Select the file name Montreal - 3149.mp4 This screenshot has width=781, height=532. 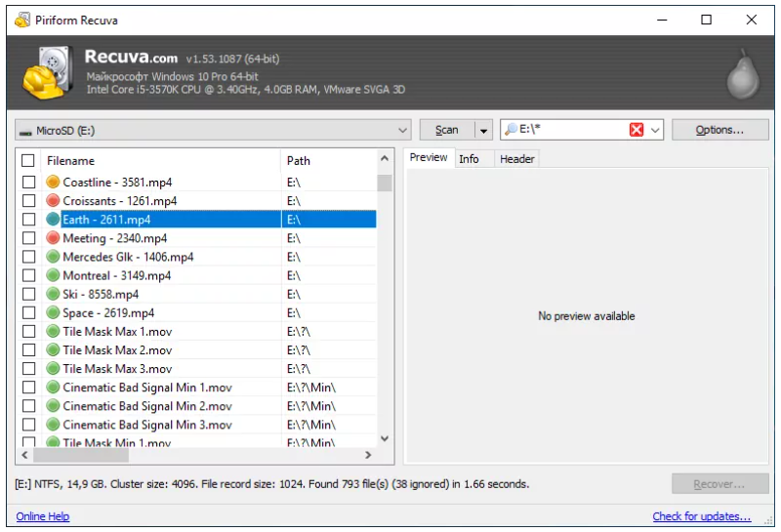coord(116,275)
